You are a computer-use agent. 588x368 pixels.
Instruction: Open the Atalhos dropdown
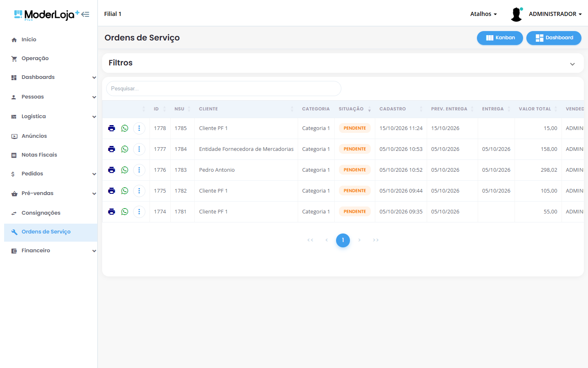(x=483, y=14)
